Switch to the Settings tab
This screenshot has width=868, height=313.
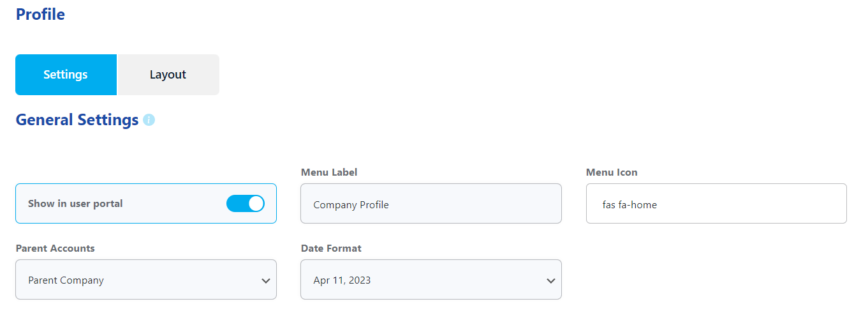click(66, 75)
